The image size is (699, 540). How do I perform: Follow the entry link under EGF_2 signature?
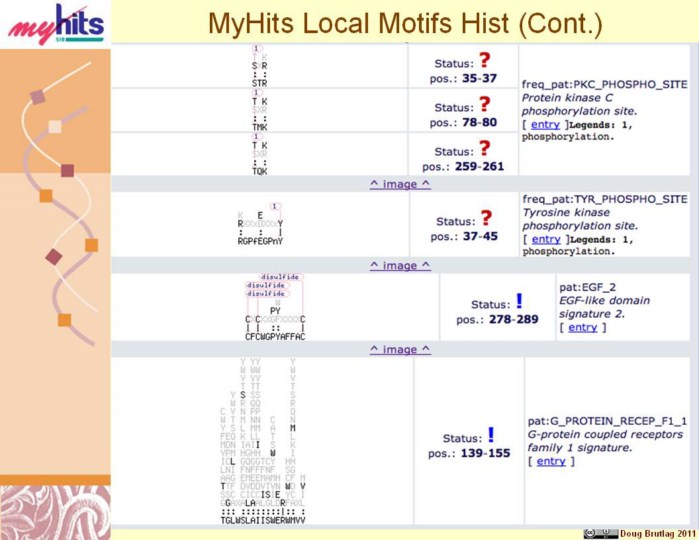(582, 327)
